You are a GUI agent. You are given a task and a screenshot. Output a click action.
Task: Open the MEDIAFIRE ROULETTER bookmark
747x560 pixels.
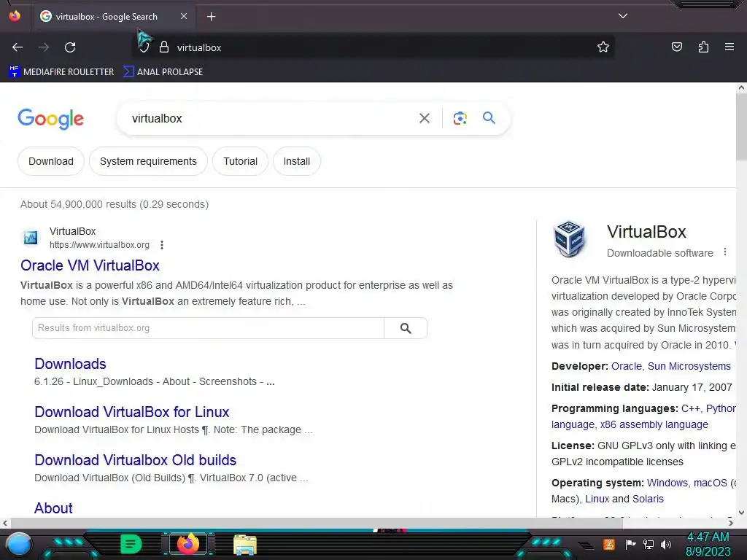61,72
